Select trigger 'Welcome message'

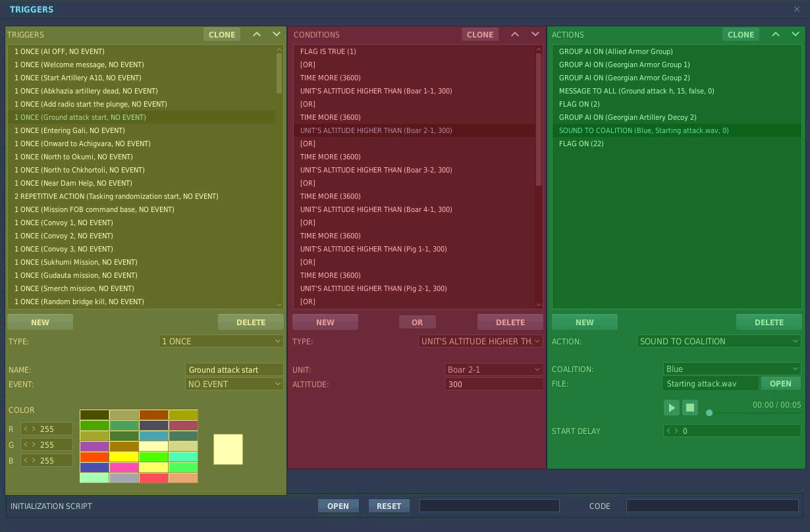[x=142, y=65]
